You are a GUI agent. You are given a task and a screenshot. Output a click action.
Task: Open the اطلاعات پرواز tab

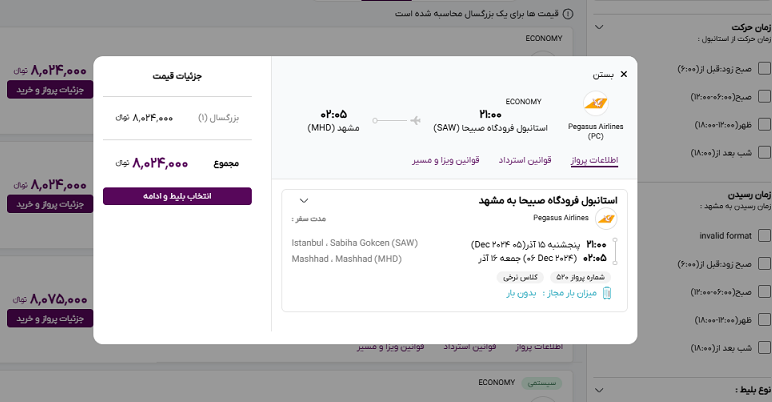tap(594, 160)
